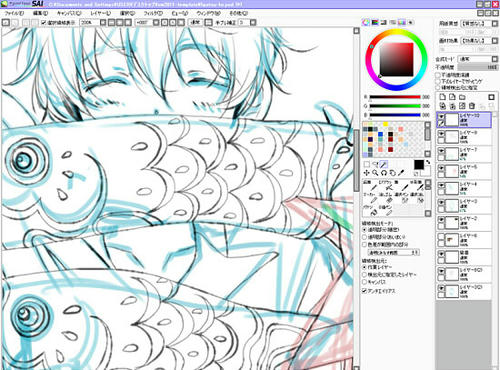The height and width of the screenshot is (370, 500).
Task: Select 検出元に指定したレイヤー radio option
Action: click(365, 275)
